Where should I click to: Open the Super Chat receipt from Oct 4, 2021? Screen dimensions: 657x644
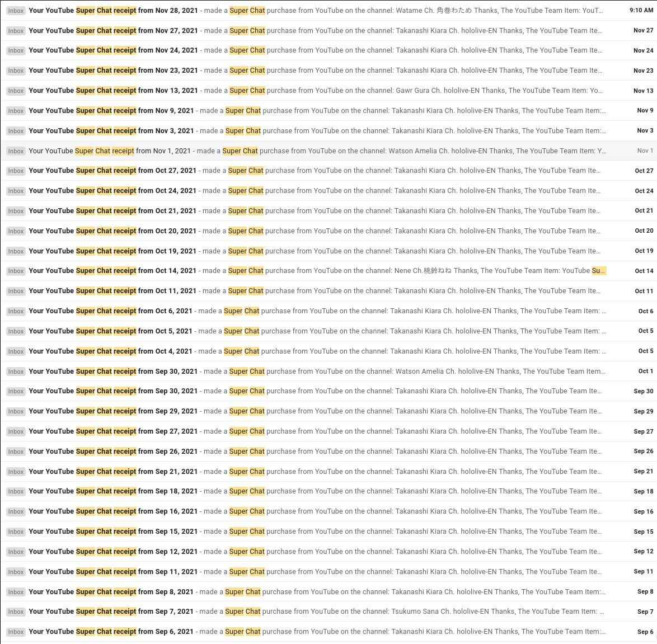(328, 351)
